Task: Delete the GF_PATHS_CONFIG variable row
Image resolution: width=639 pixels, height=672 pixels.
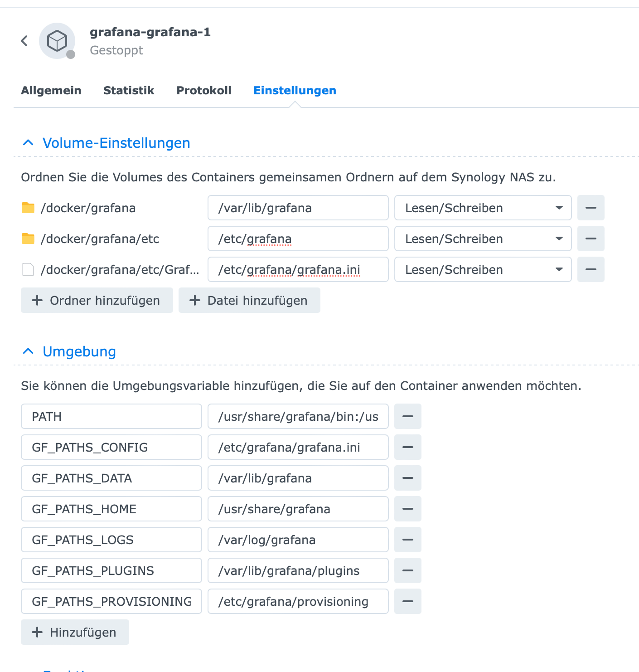Action: click(x=407, y=447)
